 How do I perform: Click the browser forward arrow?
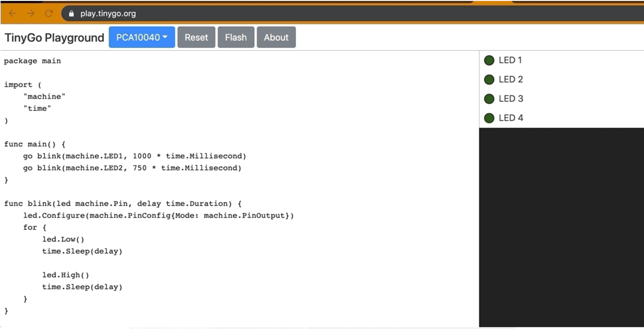coord(31,13)
